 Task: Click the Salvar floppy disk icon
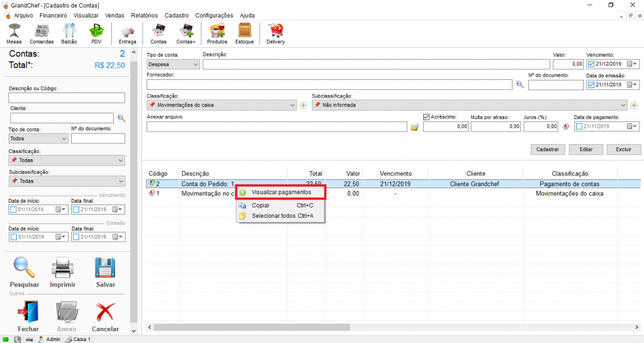(104, 269)
